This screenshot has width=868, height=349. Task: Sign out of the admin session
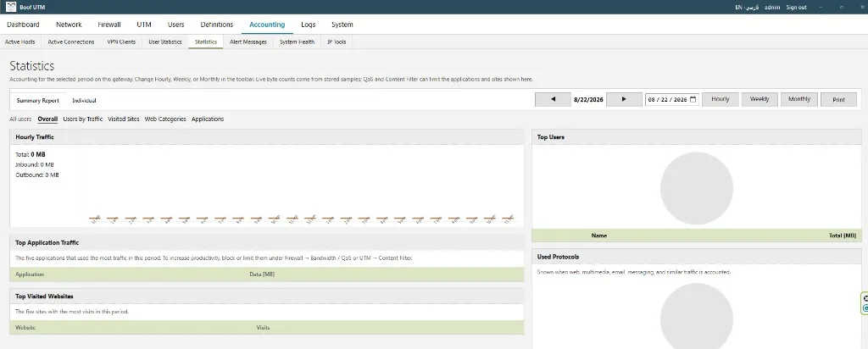coord(796,7)
